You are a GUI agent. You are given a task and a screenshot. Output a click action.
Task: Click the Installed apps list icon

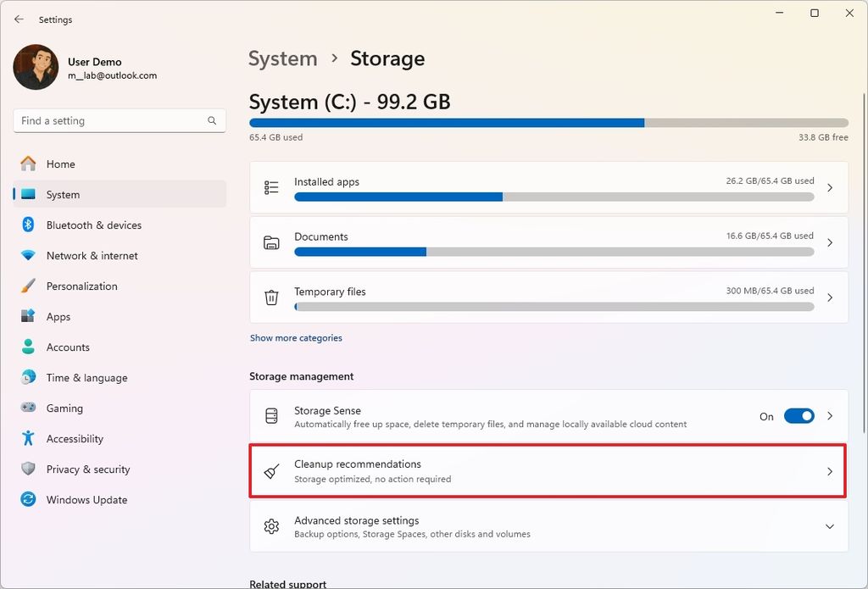(x=271, y=187)
